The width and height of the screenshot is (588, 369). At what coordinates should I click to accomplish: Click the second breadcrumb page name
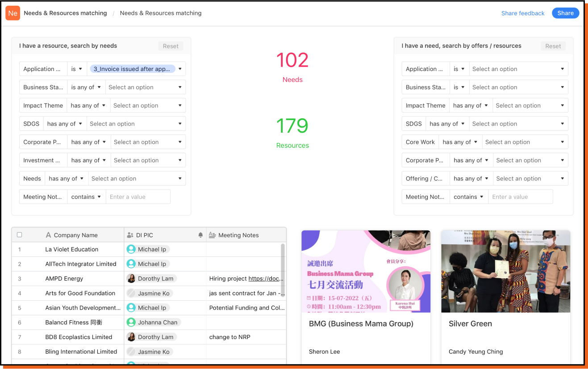click(160, 13)
